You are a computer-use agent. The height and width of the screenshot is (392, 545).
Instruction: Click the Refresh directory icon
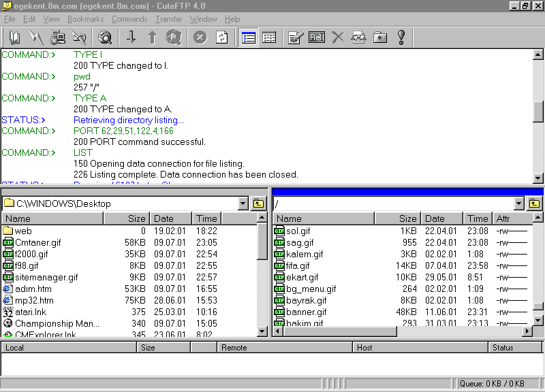click(221, 37)
